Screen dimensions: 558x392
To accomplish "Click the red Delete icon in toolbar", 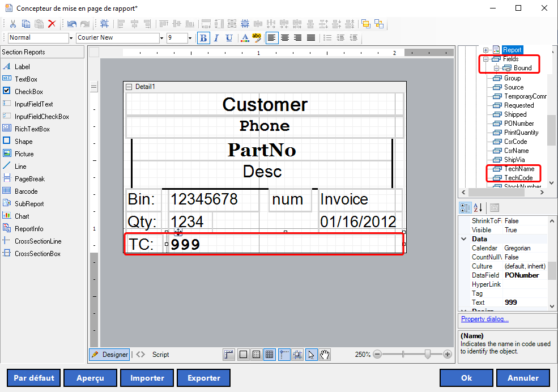I will (52, 24).
